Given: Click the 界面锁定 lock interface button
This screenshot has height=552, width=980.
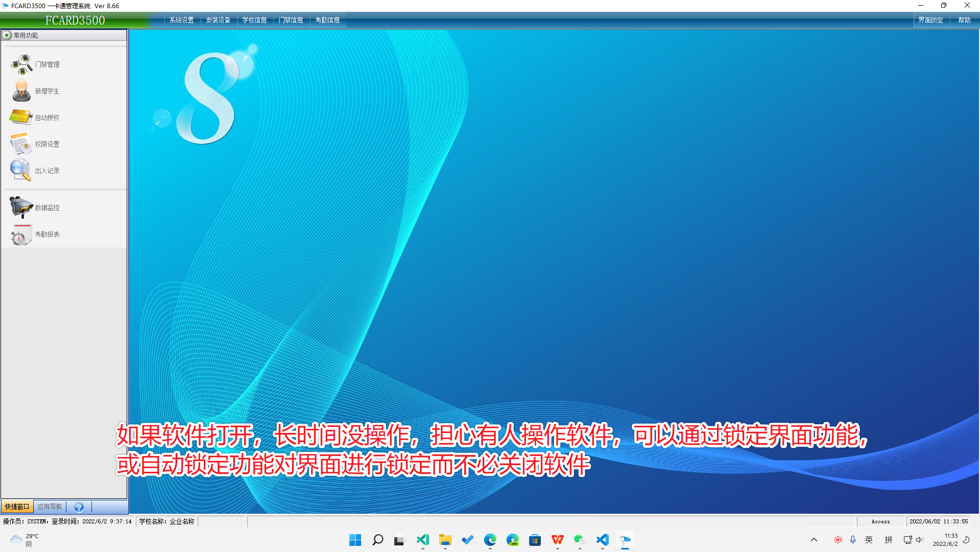Looking at the screenshot, I should pos(930,20).
